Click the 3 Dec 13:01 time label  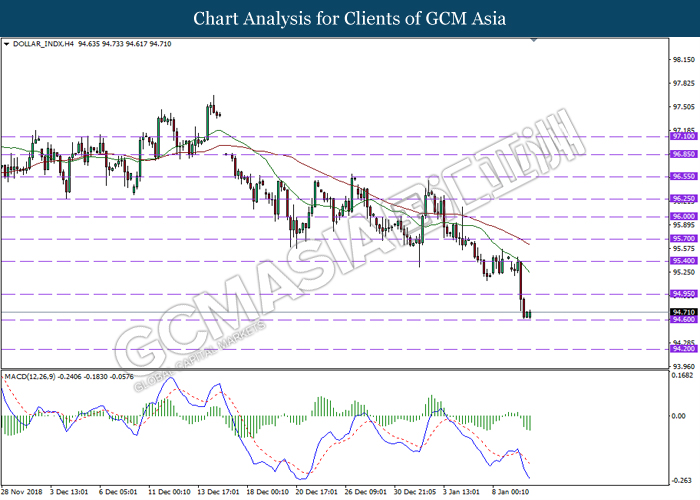(69, 492)
